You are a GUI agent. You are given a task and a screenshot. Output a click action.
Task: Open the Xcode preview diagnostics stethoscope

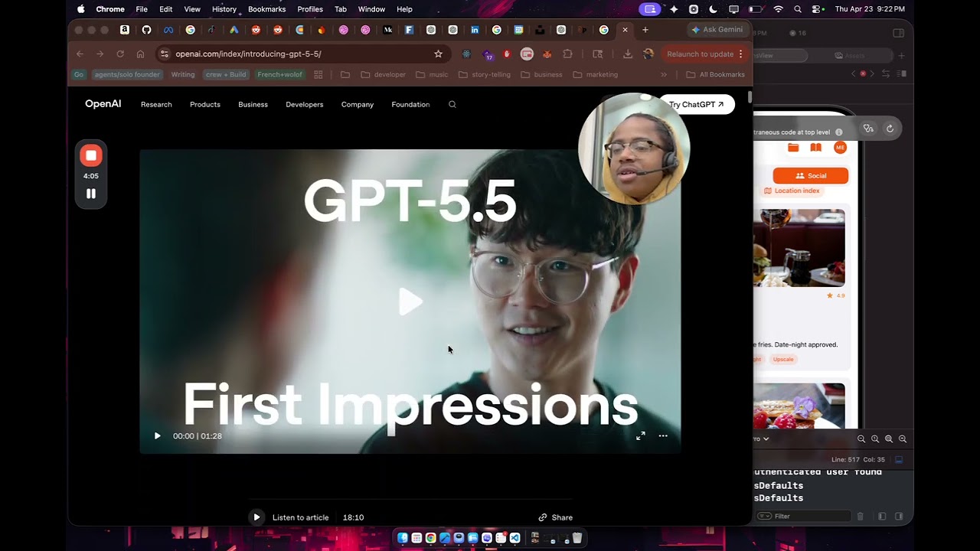868,129
